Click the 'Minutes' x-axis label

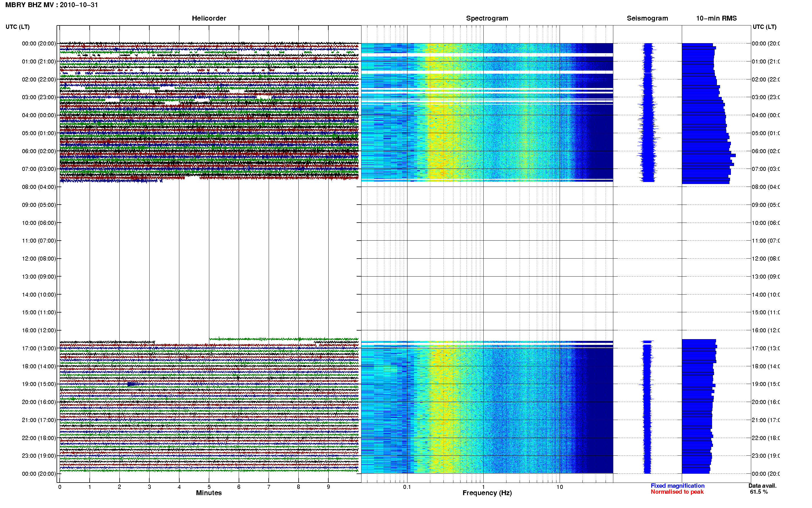pyautogui.click(x=209, y=493)
